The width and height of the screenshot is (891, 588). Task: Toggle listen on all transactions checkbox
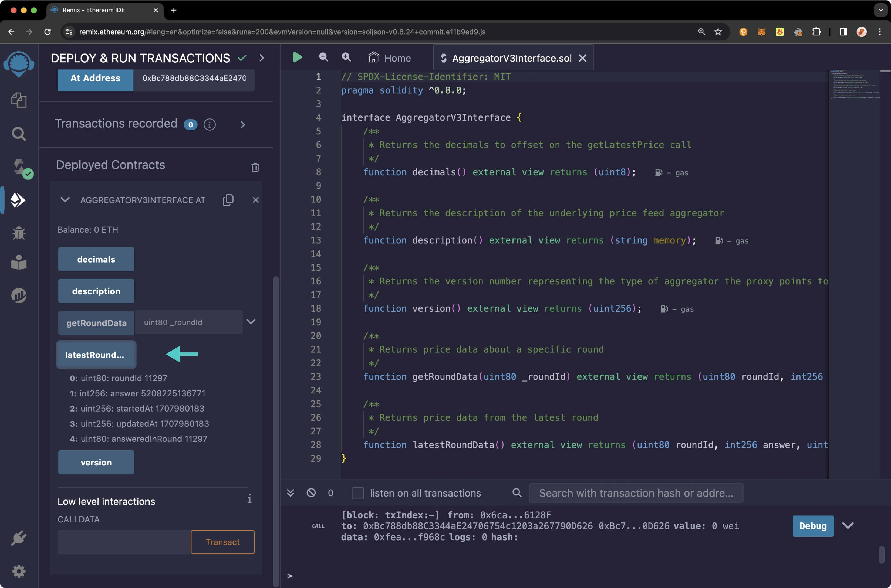(x=357, y=493)
